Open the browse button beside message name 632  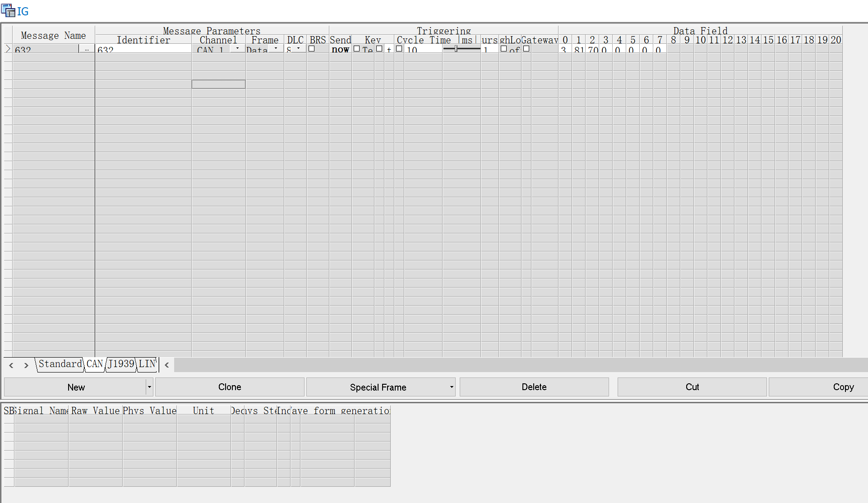[x=87, y=49]
